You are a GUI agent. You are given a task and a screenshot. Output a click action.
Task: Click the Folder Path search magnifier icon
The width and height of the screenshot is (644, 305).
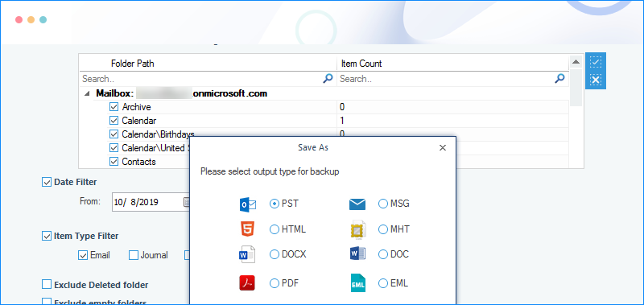328,78
